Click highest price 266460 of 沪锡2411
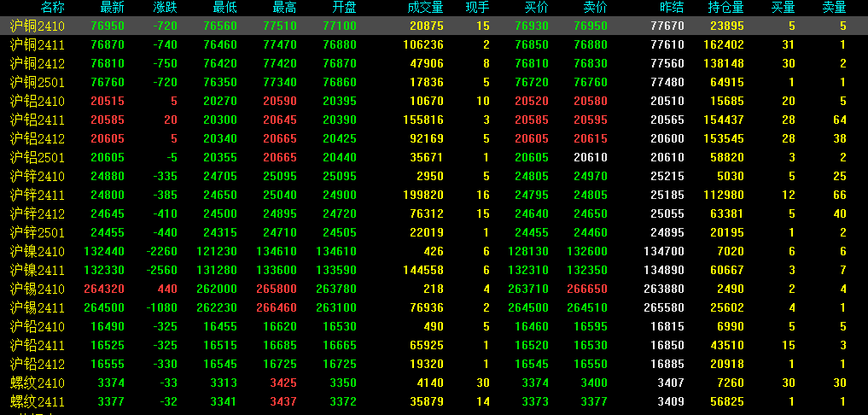The width and height of the screenshot is (868, 415). (x=277, y=308)
